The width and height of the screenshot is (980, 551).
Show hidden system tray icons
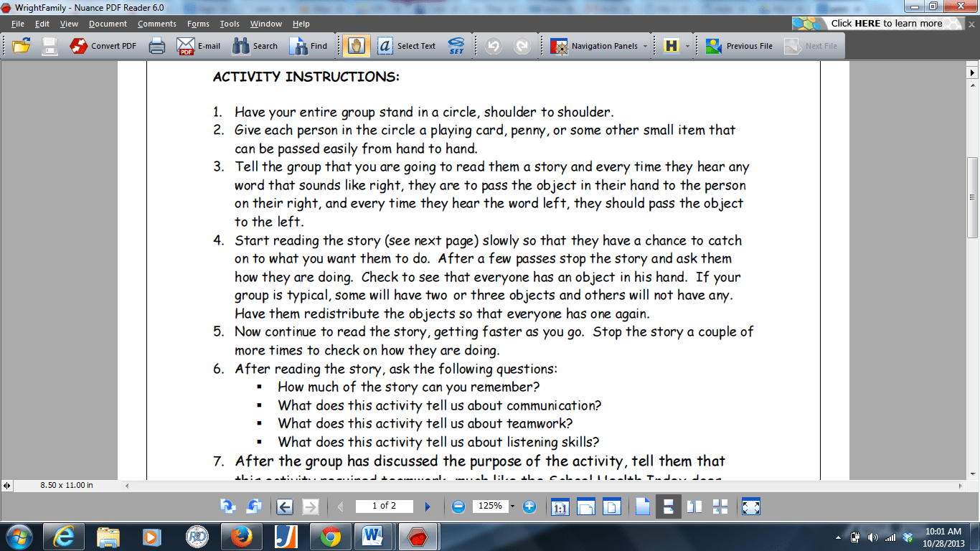point(839,537)
